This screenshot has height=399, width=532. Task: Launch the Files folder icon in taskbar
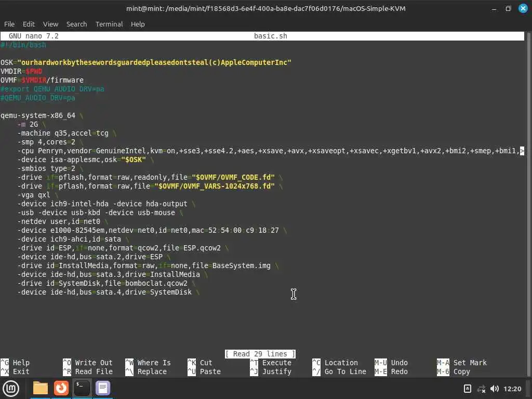tap(41, 388)
